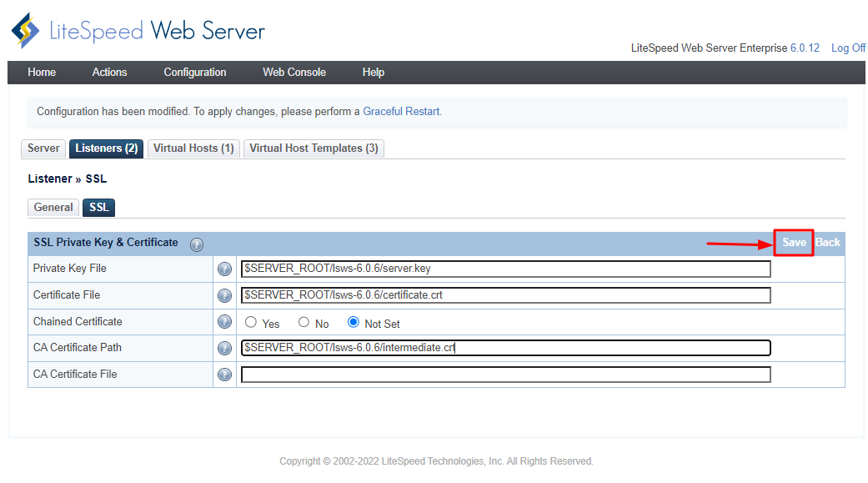Viewport: 868px width, 483px height.
Task: Open the Help menu
Action: click(x=373, y=72)
